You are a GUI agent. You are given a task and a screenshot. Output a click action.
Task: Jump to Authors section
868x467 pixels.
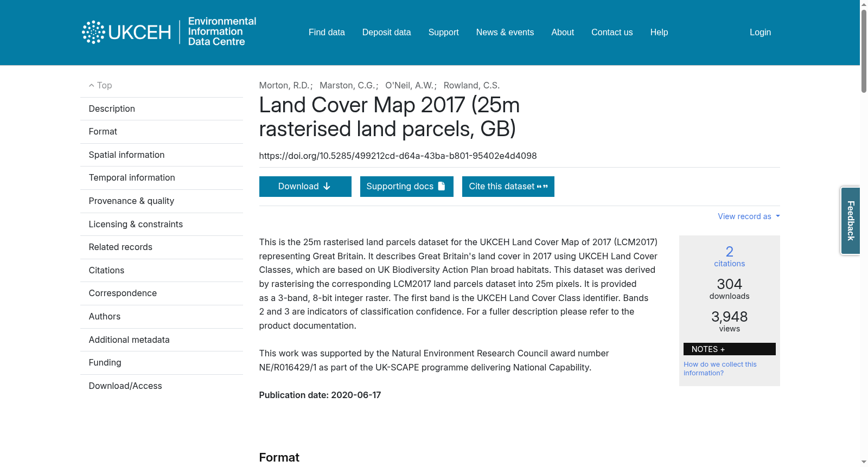(x=162, y=317)
